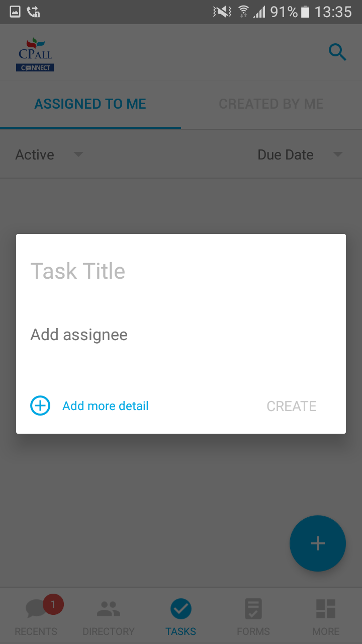Screen dimensions: 362x644
Task: Expand the Active status dropdown
Action: pos(49,154)
